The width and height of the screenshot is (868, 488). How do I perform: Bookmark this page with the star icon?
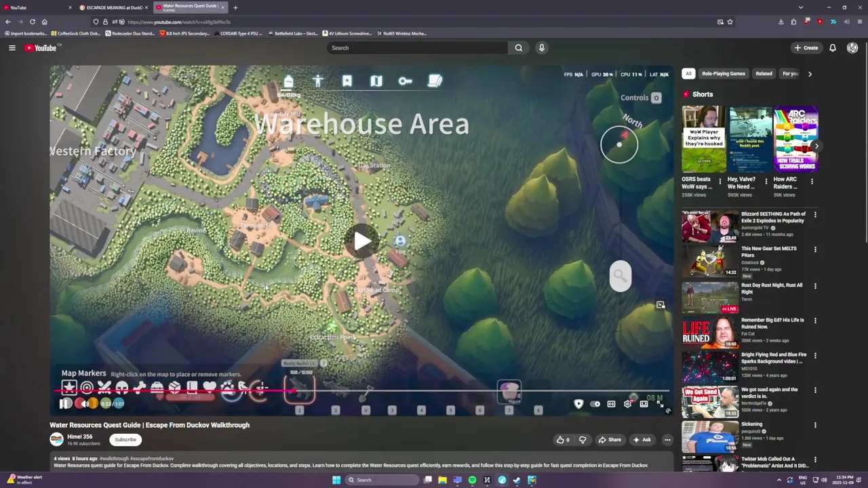click(730, 22)
